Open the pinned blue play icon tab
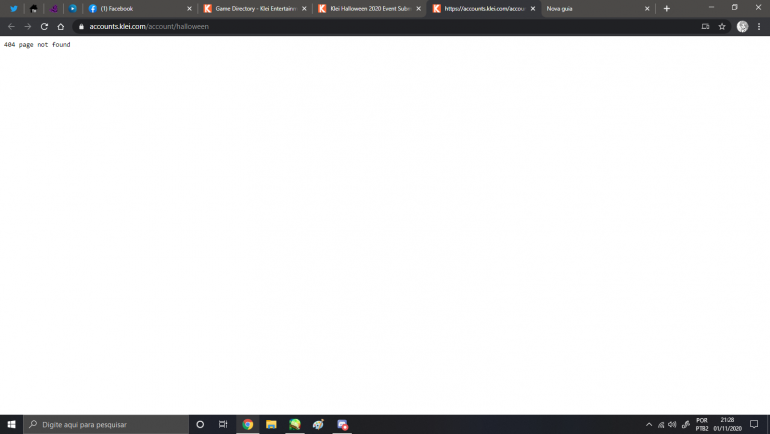Image resolution: width=770 pixels, height=434 pixels. pyautogui.click(x=73, y=8)
